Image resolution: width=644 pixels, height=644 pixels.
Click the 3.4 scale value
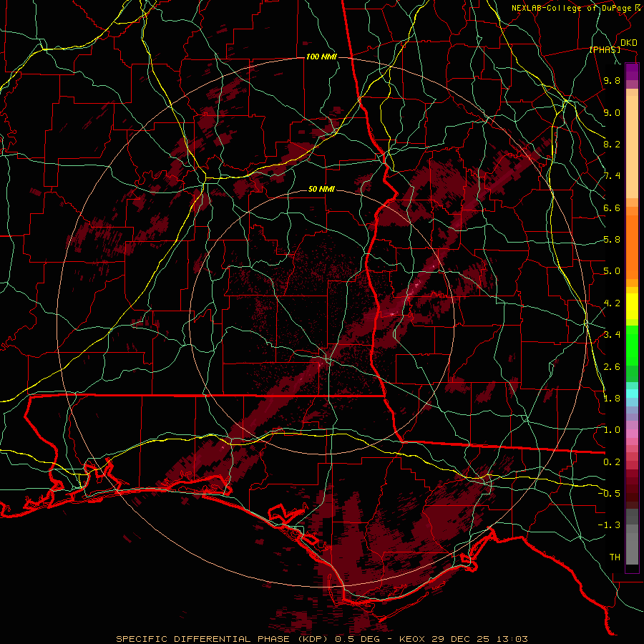coord(612,335)
